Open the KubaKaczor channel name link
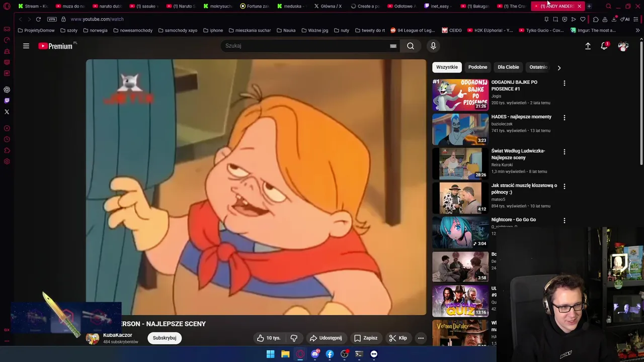The image size is (644, 362). coord(118,335)
